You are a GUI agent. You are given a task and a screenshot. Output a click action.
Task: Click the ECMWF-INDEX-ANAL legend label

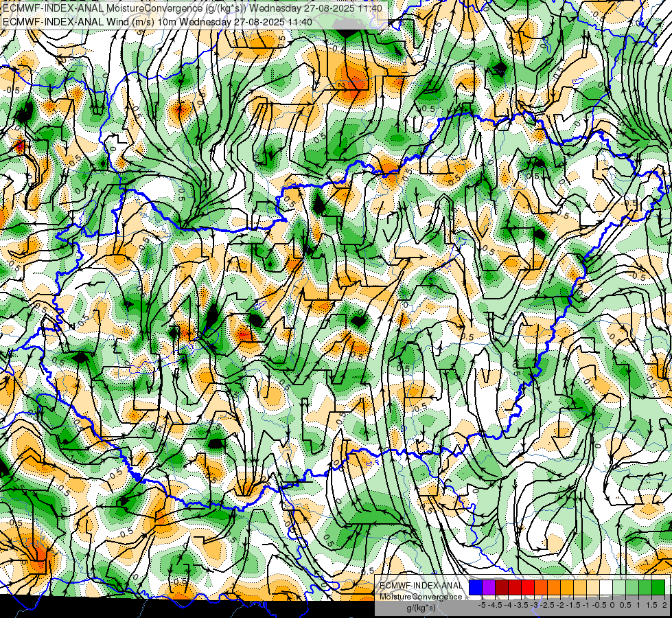[x=421, y=586]
